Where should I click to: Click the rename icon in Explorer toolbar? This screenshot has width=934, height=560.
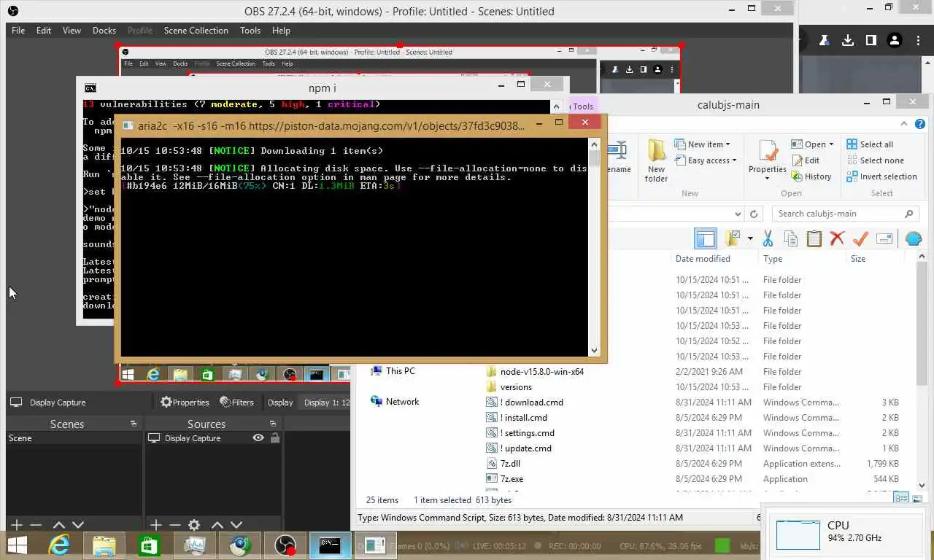884,238
